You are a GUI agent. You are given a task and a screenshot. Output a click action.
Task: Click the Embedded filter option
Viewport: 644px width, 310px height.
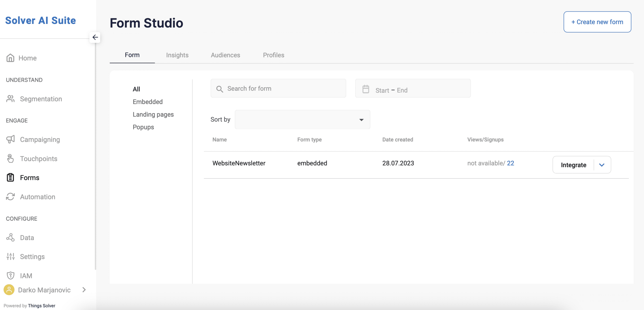point(147,102)
